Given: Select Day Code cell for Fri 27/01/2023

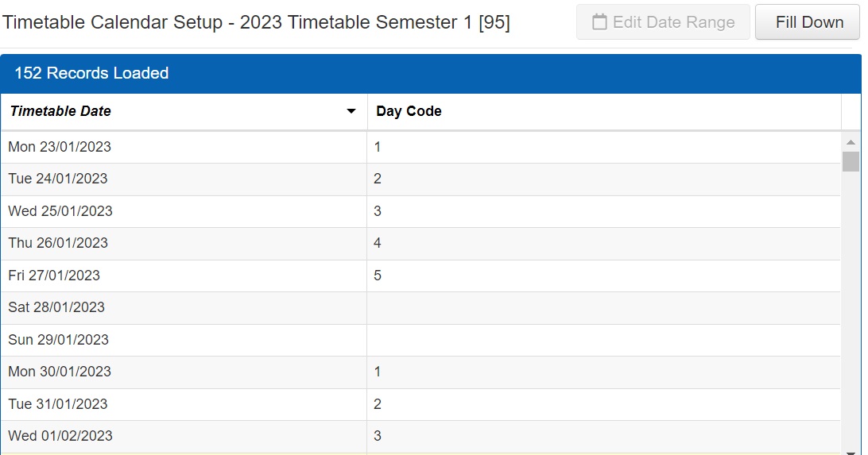Looking at the screenshot, I should [603, 276].
